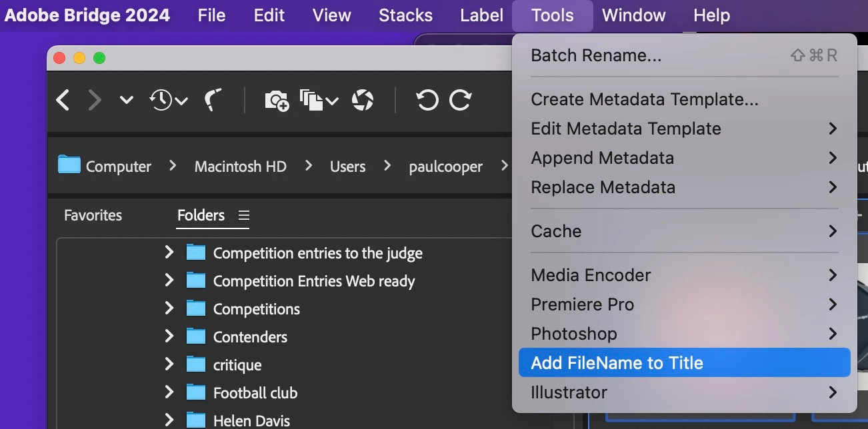Viewport: 868px width, 429px height.
Task: Click paulcooper in the path bar
Action: point(445,167)
